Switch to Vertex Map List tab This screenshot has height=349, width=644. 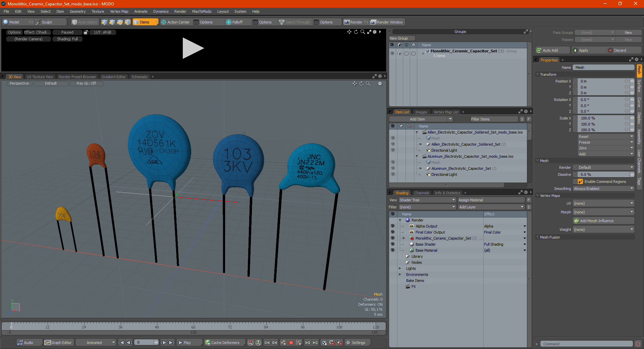coord(446,112)
